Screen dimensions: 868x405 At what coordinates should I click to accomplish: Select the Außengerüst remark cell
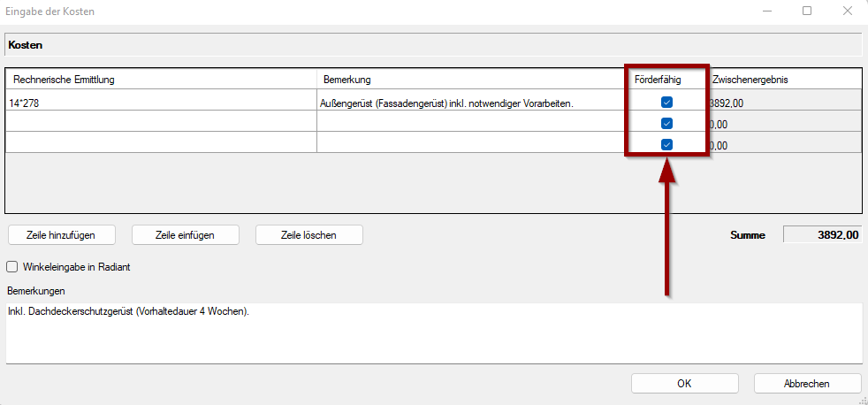click(468, 103)
